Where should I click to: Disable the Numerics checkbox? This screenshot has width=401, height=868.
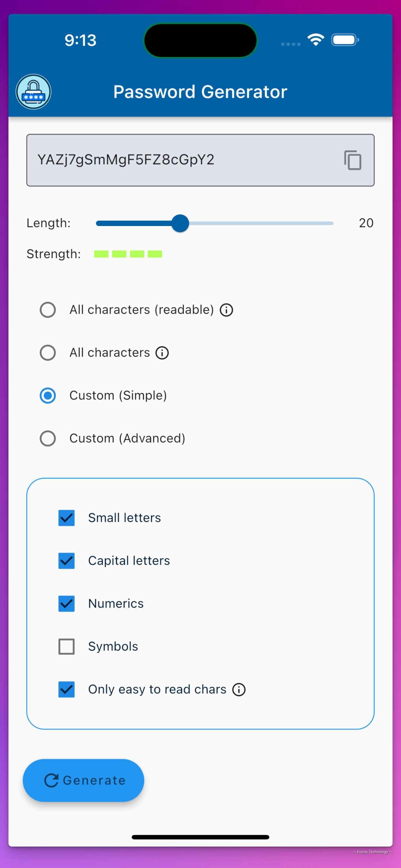tap(67, 604)
